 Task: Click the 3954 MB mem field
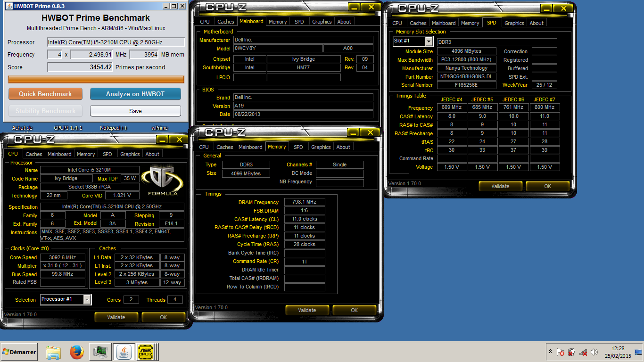[x=144, y=55]
